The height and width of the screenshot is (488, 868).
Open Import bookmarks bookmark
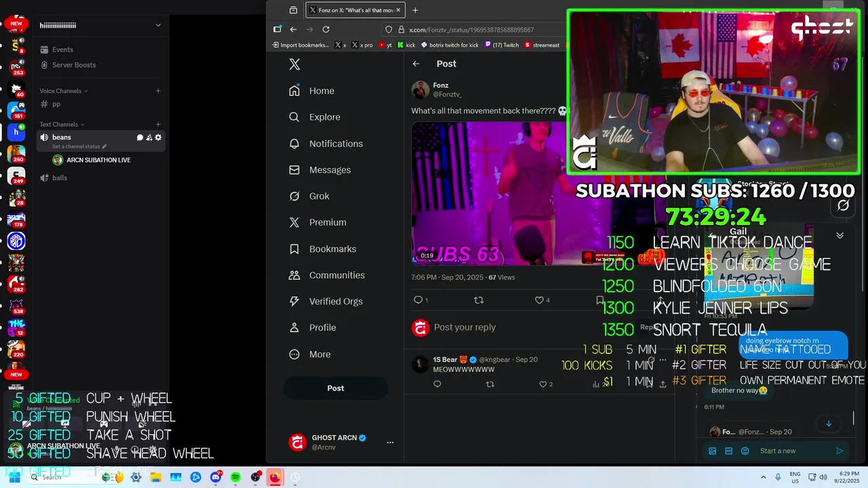(300, 45)
